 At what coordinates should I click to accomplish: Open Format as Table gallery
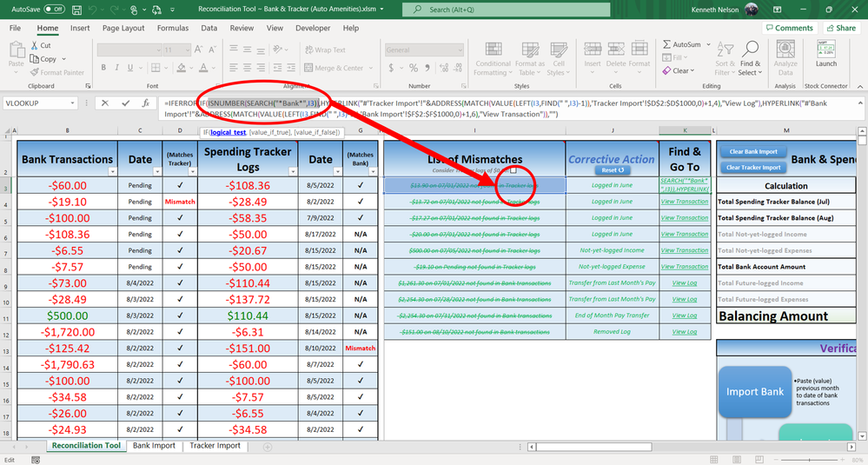(x=530, y=59)
